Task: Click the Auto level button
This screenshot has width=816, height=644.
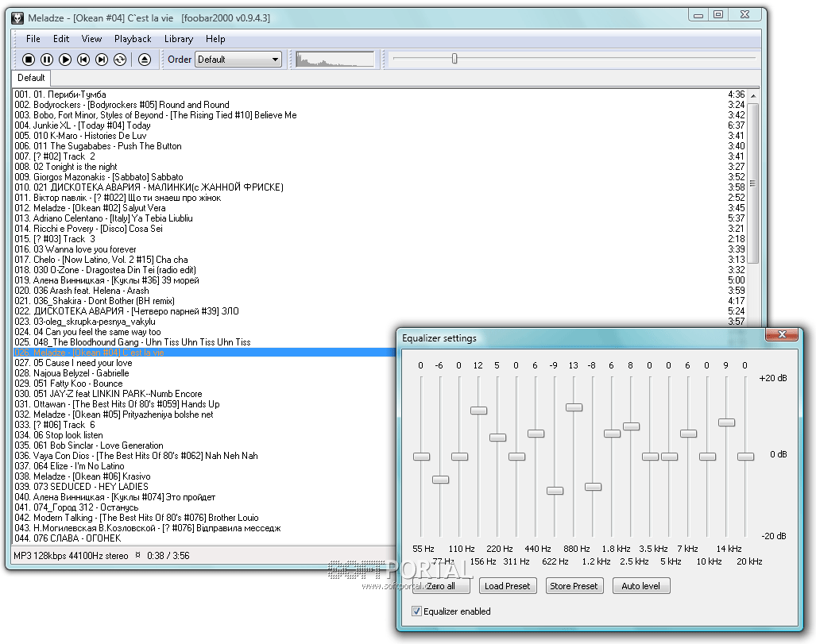Action: (640, 586)
